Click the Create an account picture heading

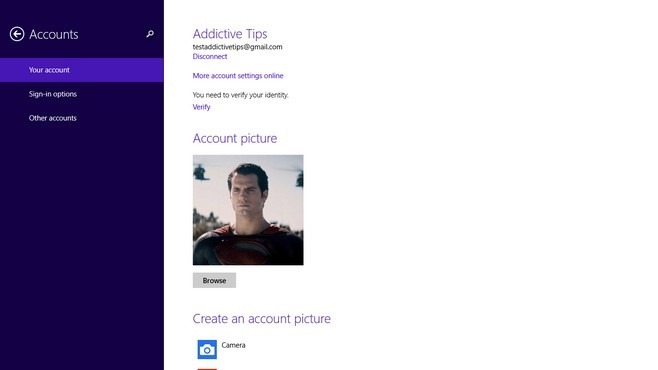click(x=261, y=318)
